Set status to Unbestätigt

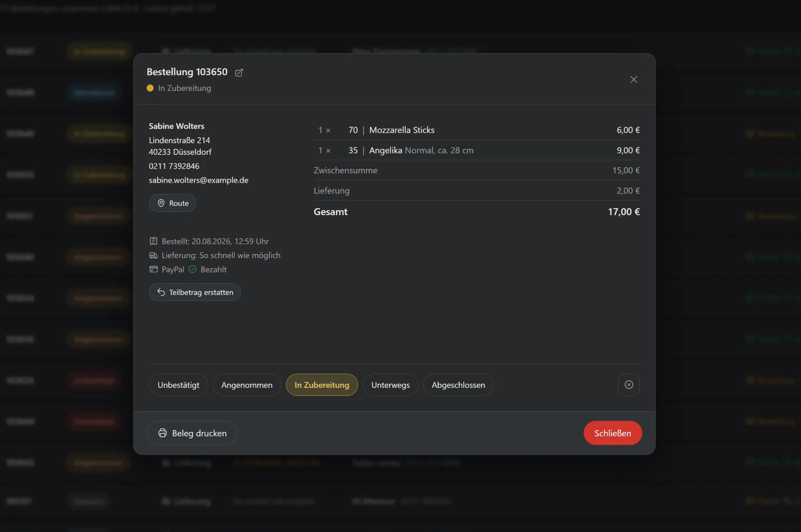tap(178, 385)
